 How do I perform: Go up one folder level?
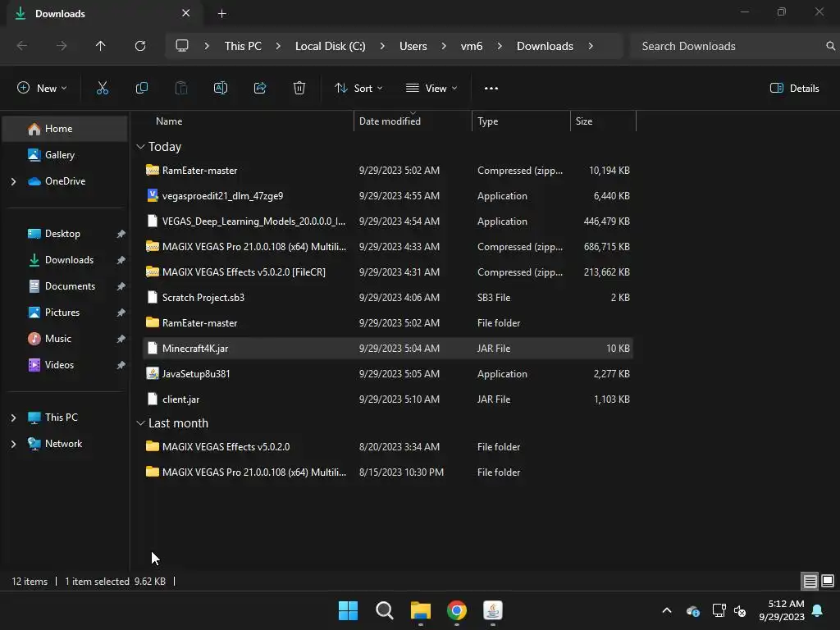point(101,46)
